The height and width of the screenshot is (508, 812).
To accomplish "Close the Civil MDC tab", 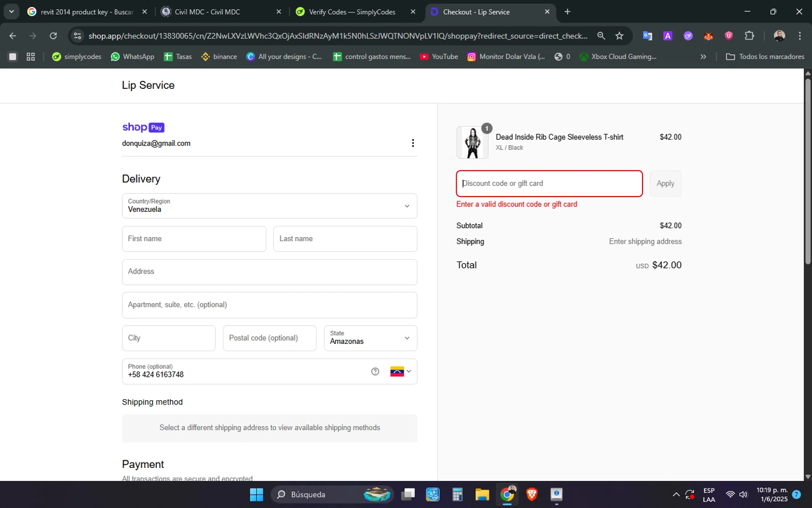I will pyautogui.click(x=279, y=12).
